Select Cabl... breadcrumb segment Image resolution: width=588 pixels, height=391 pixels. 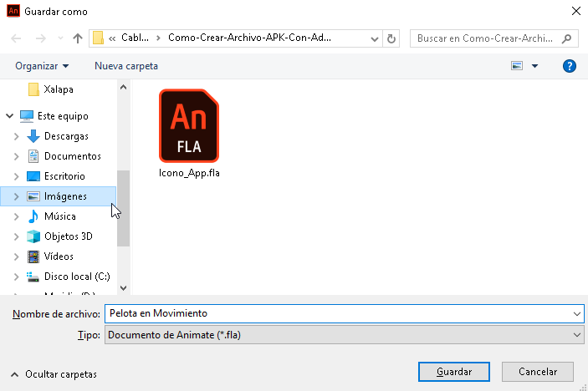(x=135, y=38)
